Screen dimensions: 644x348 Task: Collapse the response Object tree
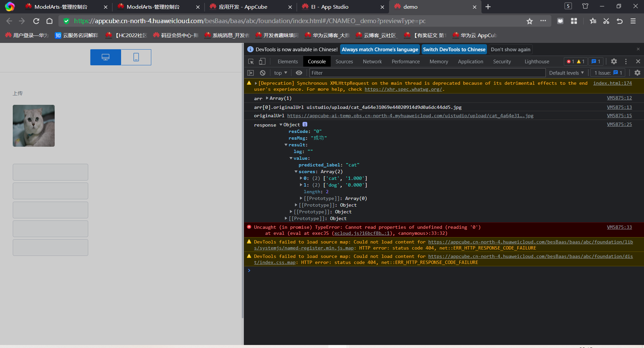[x=281, y=125]
